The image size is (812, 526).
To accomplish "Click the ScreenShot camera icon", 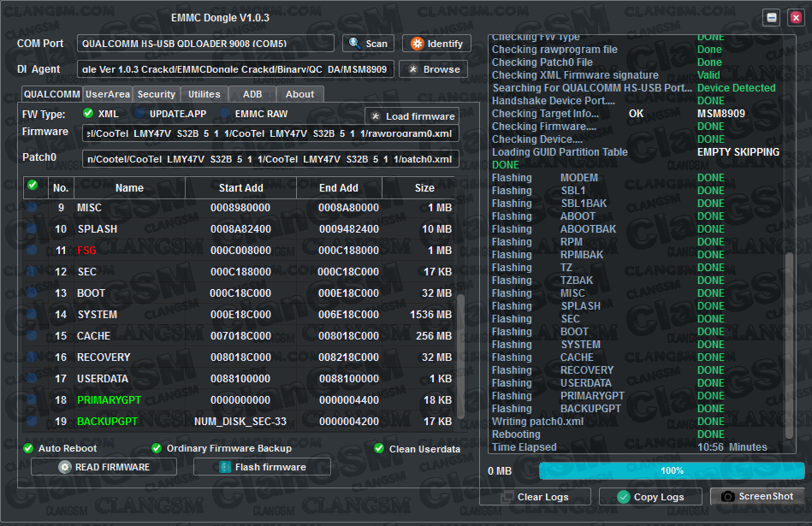I will click(x=727, y=496).
